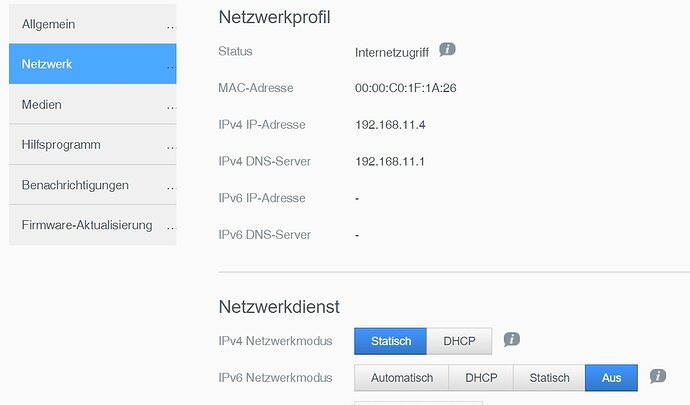Switch IPv4 Netzwerkmodus to DHCP
This screenshot has height=405, width=690.
click(460, 341)
